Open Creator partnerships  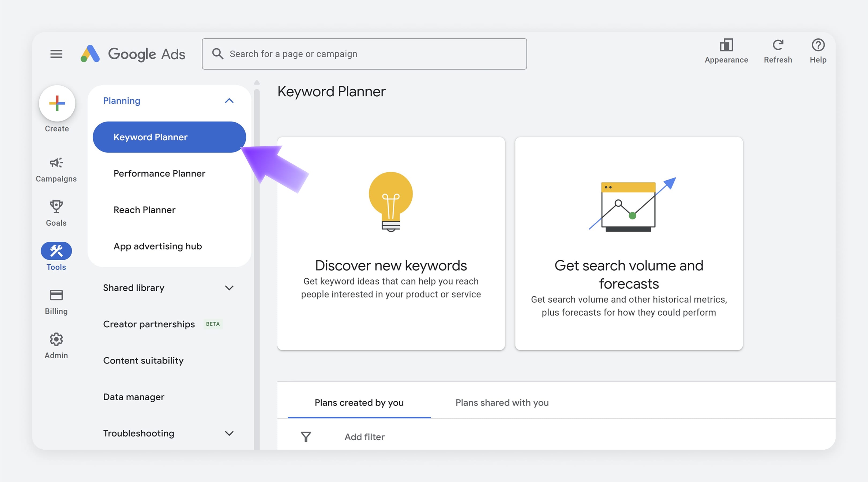pos(149,324)
